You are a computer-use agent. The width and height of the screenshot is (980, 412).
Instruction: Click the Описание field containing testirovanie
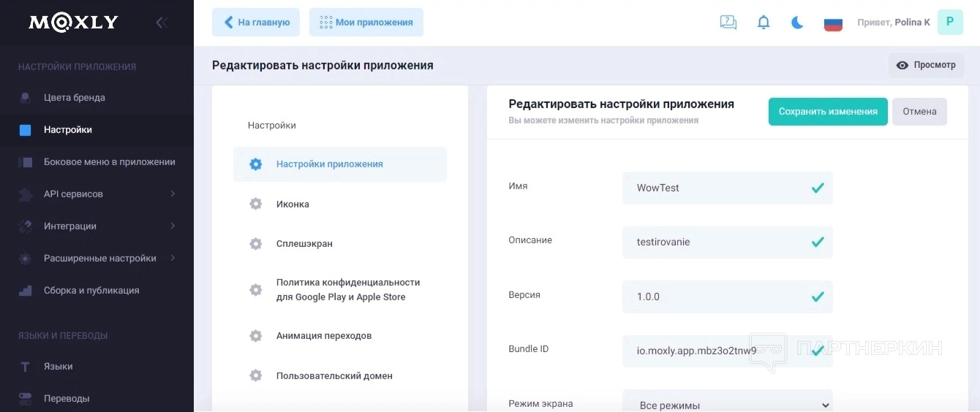[x=728, y=242]
